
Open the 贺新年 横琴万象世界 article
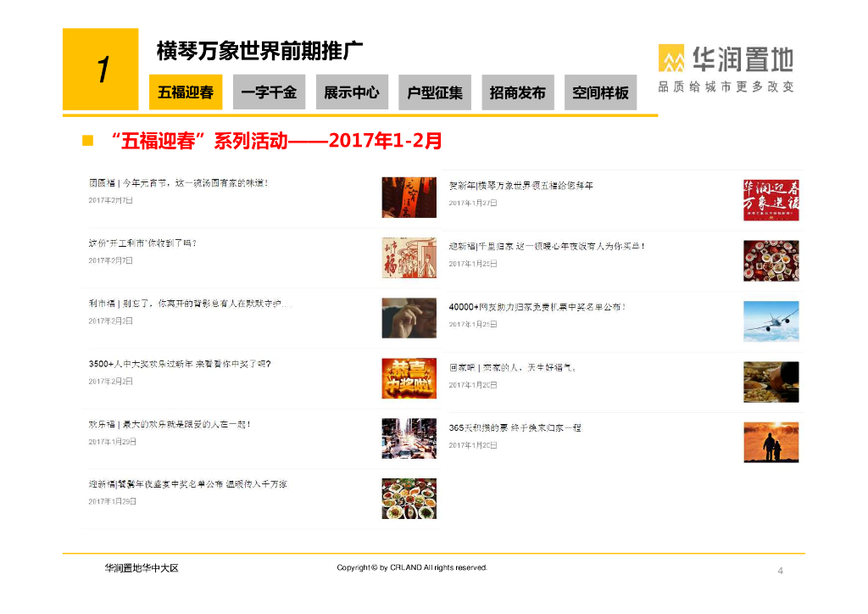coord(521,186)
